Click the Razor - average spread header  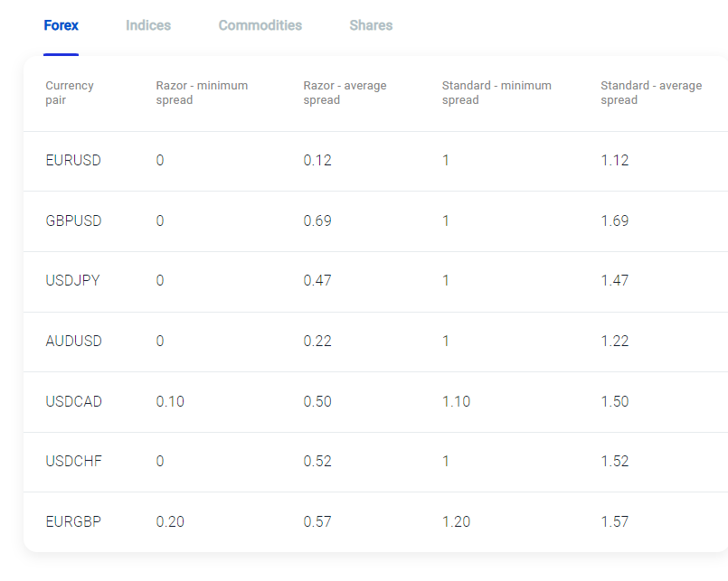pyautogui.click(x=345, y=93)
